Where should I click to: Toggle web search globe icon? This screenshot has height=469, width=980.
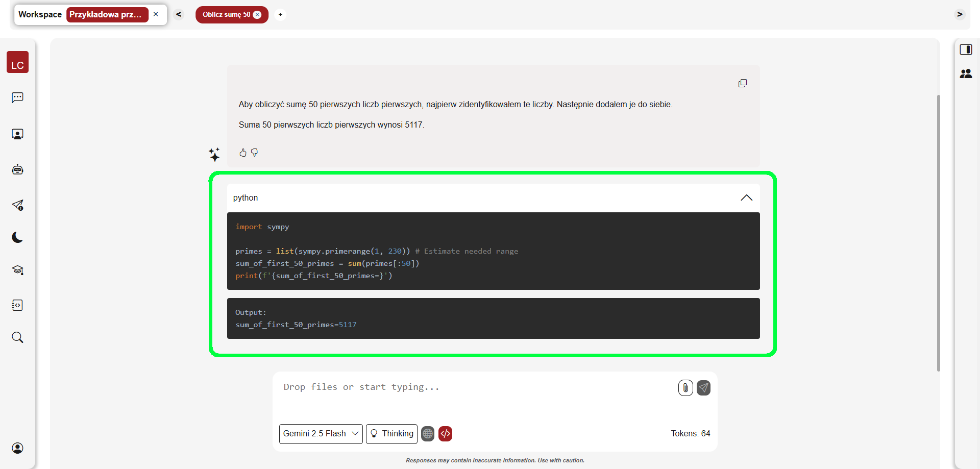[x=428, y=434]
